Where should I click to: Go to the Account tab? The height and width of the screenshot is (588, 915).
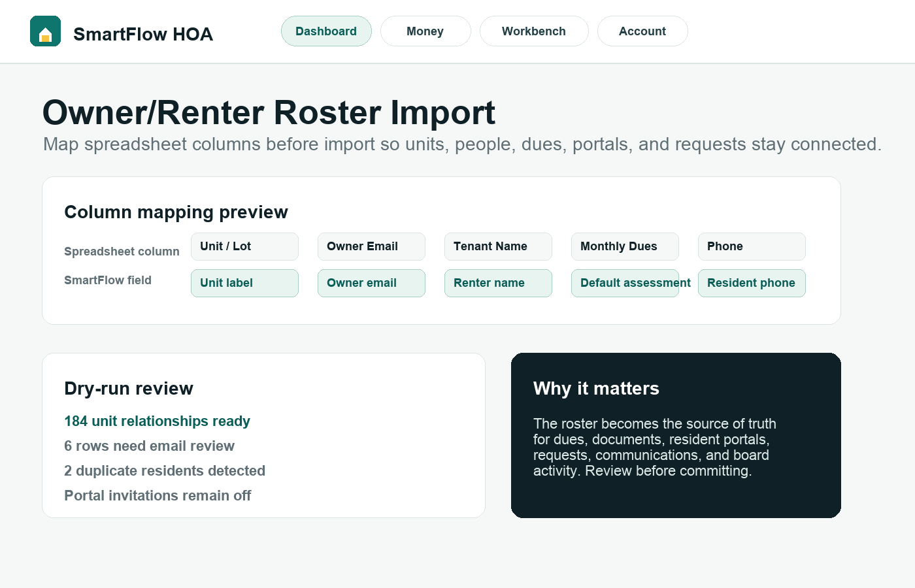[642, 31]
